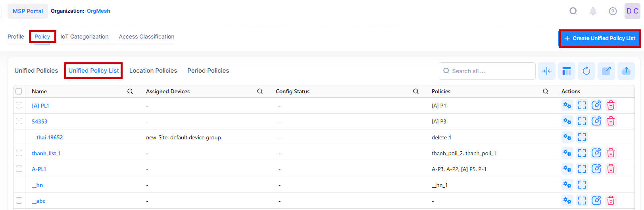The image size is (644, 210).
Task: Click the refresh table icon
Action: (x=586, y=71)
